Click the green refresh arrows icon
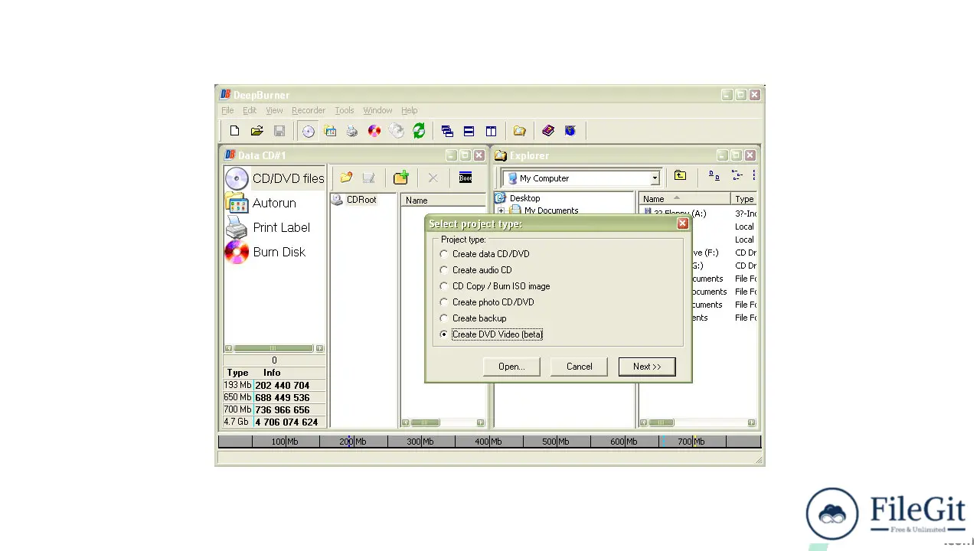The image size is (980, 551). coord(419,131)
